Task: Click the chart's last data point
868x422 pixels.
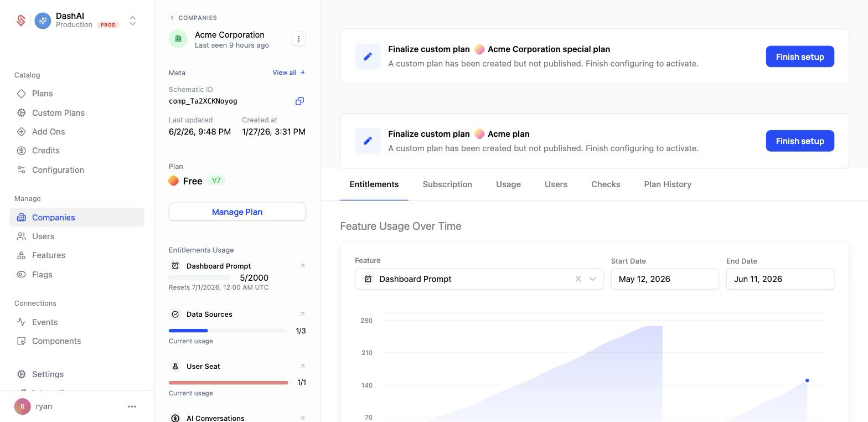Action: (807, 380)
